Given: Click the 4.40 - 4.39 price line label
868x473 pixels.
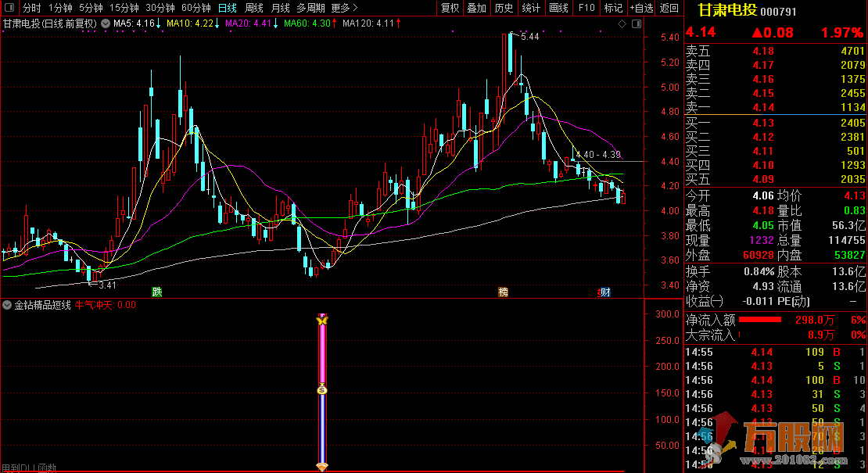Looking at the screenshot, I should (598, 155).
